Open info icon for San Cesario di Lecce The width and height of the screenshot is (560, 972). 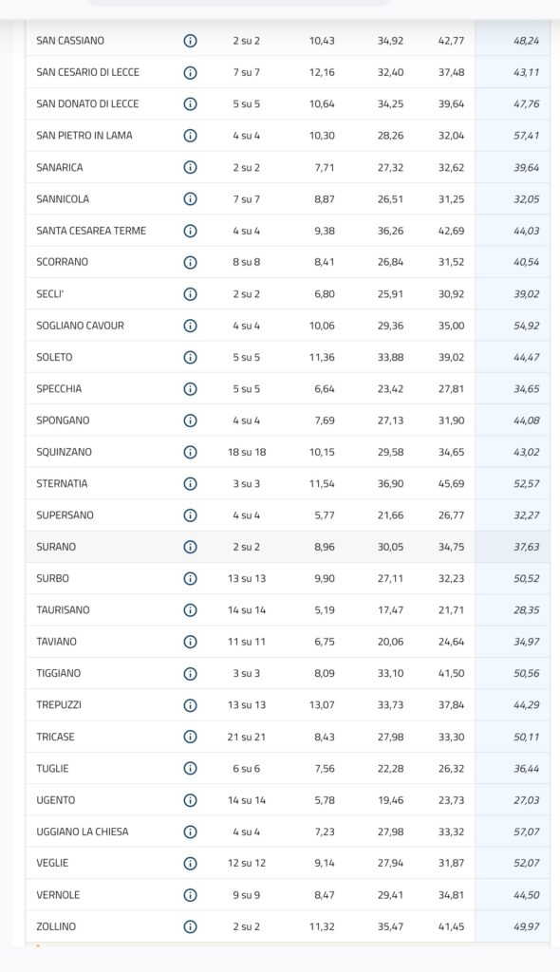[x=191, y=72]
